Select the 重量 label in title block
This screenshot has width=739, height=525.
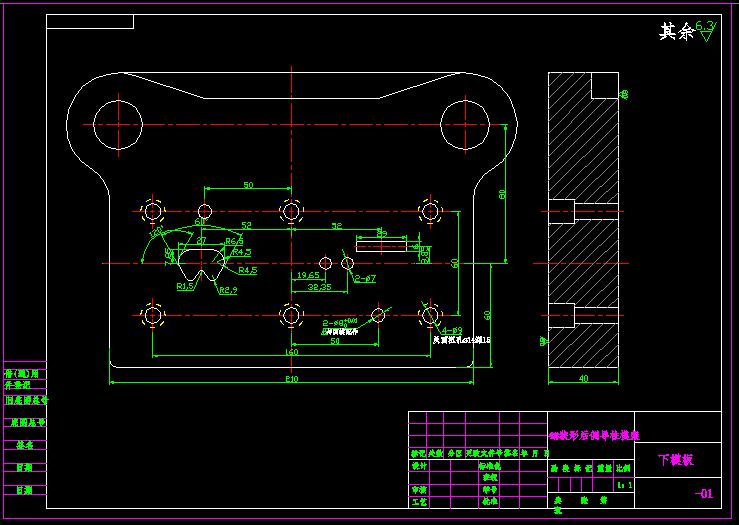[x=604, y=468]
